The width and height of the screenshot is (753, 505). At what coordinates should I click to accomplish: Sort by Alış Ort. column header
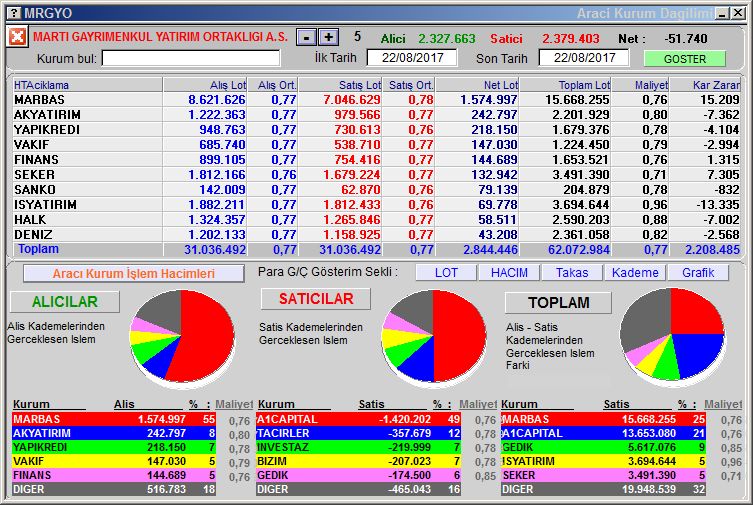click(x=272, y=85)
